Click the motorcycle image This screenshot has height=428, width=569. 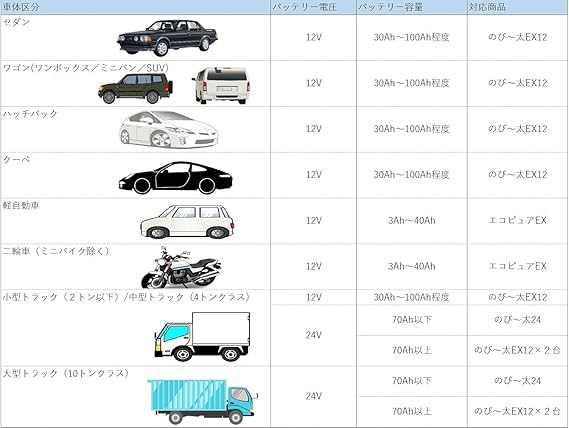(x=181, y=268)
